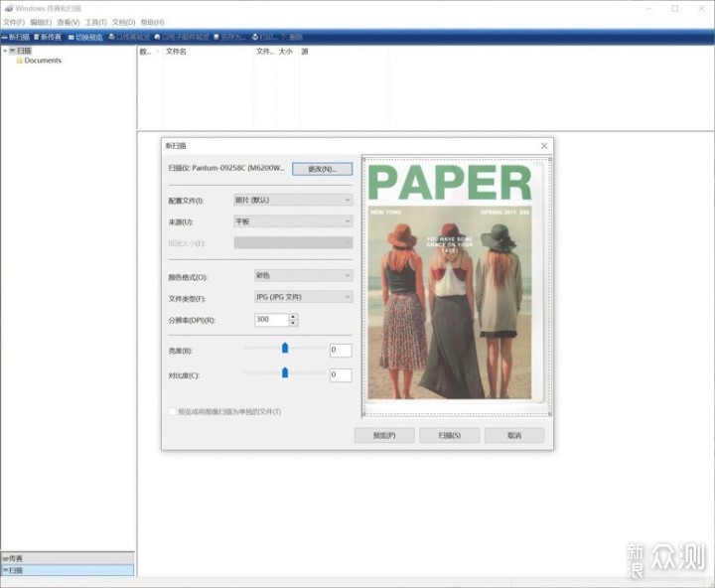Select the Documents folder in the tree
The image size is (715, 588).
coord(43,61)
